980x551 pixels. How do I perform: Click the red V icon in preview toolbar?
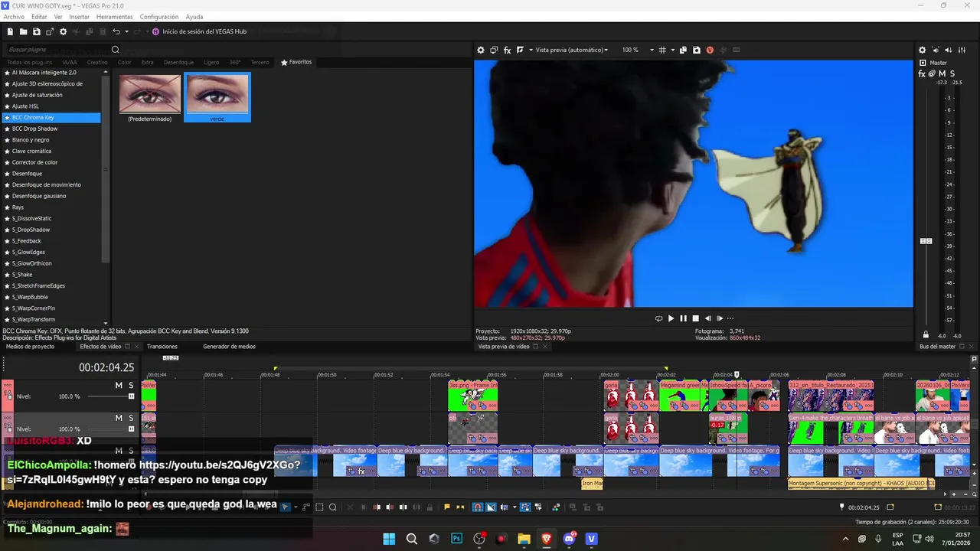[x=710, y=50]
